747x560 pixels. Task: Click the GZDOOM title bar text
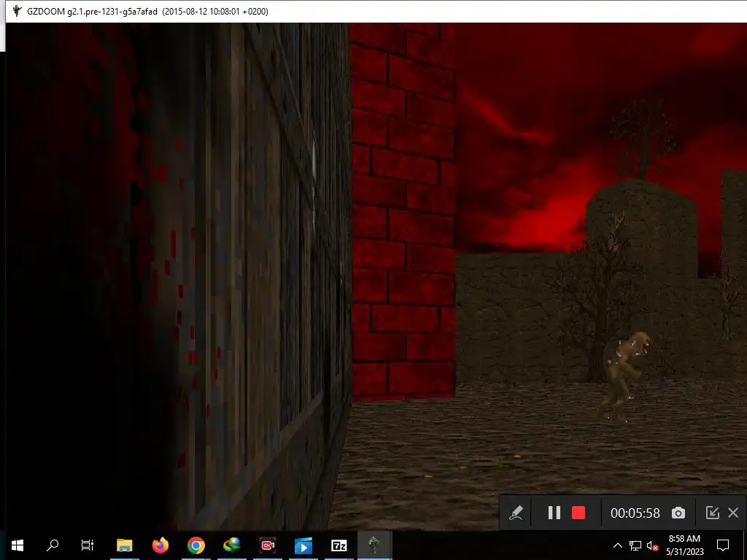click(x=147, y=12)
